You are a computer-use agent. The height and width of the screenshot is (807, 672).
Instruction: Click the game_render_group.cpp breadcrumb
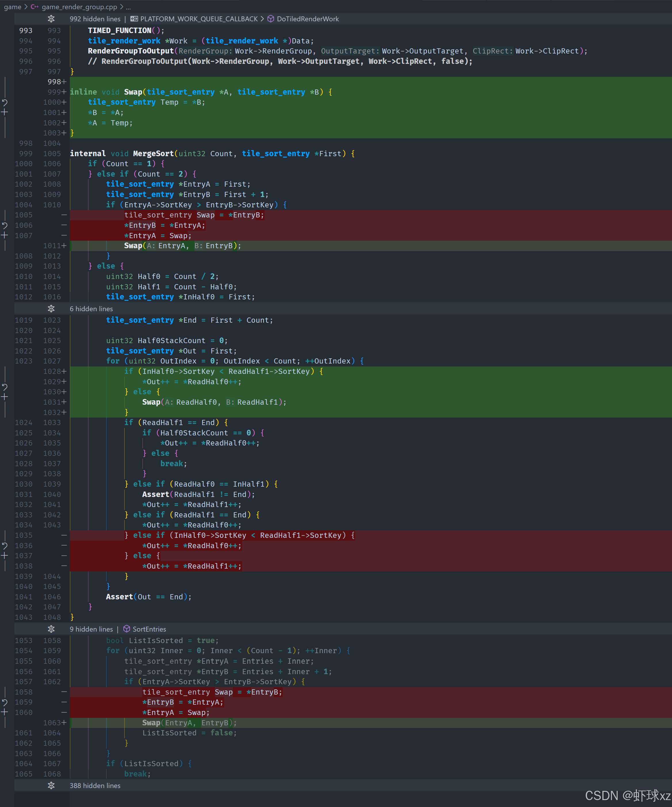tap(79, 7)
